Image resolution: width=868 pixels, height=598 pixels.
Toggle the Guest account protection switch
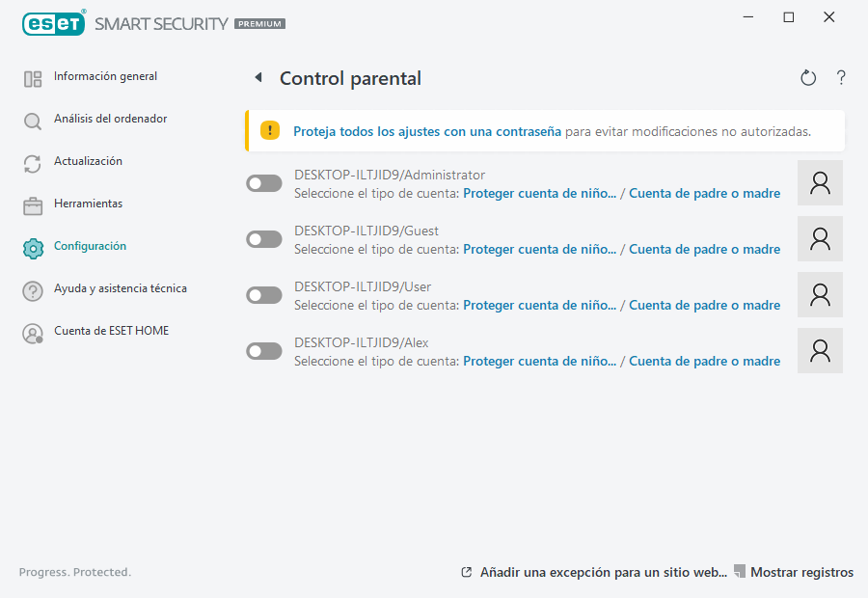(263, 238)
